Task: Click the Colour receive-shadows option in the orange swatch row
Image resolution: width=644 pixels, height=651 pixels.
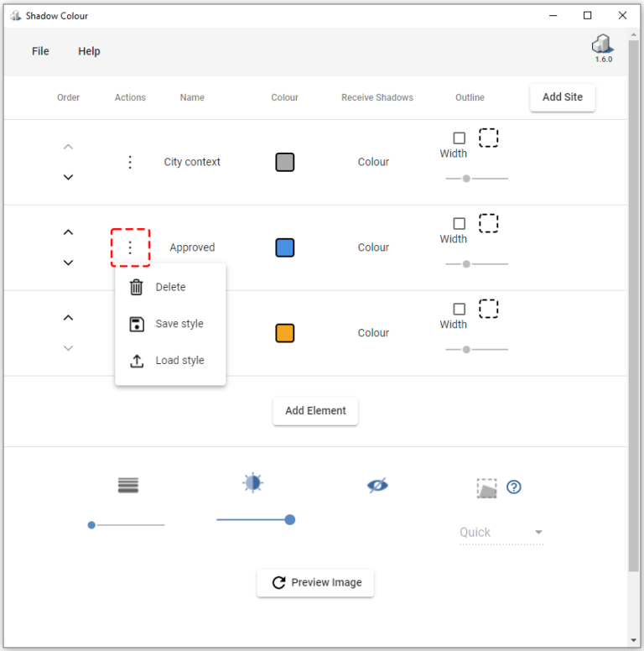Action: (373, 333)
